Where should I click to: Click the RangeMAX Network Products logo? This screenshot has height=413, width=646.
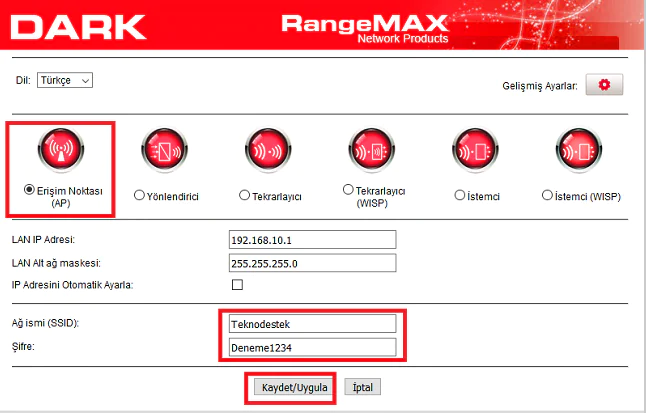(365, 29)
